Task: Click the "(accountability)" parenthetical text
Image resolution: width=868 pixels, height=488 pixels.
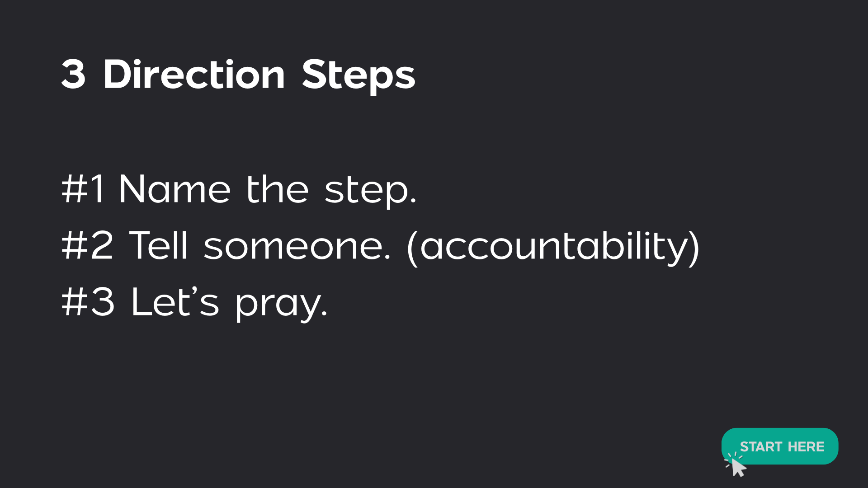Action: point(553,247)
